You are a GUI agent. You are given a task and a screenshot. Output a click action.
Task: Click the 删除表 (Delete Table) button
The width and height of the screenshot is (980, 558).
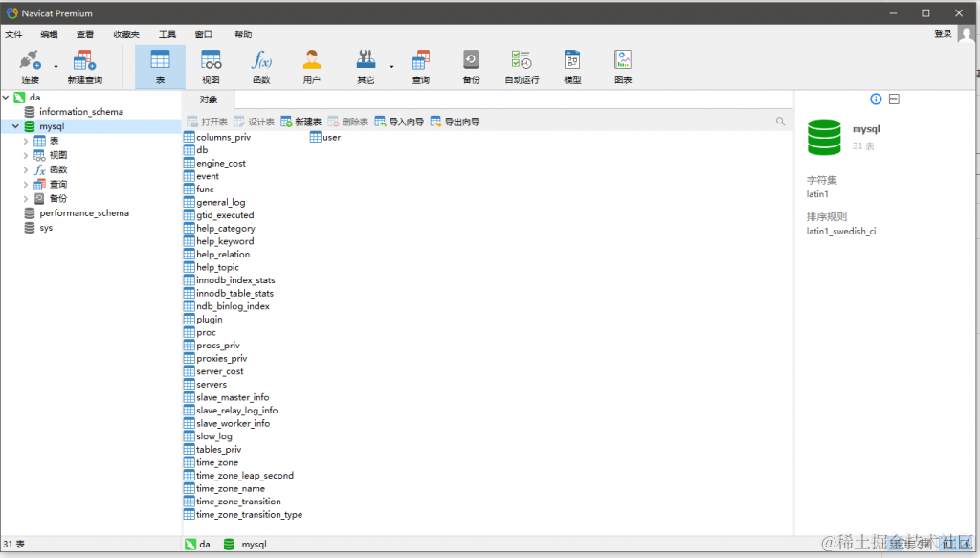pos(348,122)
